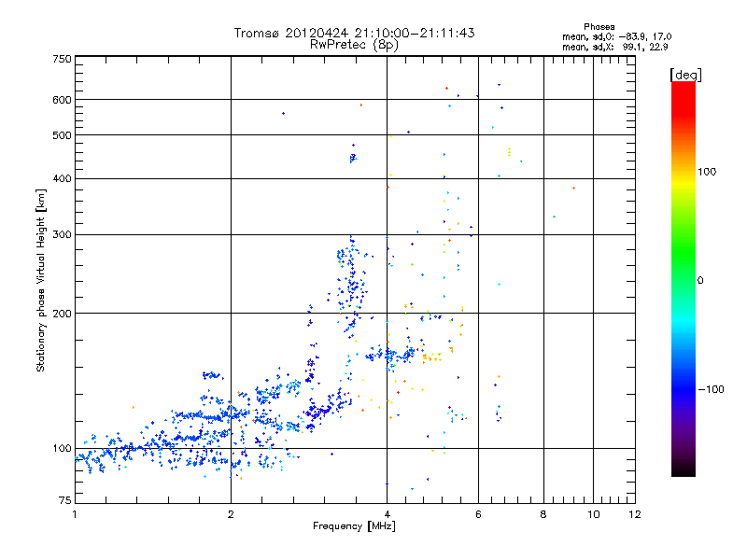
Task: Click the y-axis label 'Stationary phase Virtual Height [km]'
Action: pyautogui.click(x=41, y=280)
